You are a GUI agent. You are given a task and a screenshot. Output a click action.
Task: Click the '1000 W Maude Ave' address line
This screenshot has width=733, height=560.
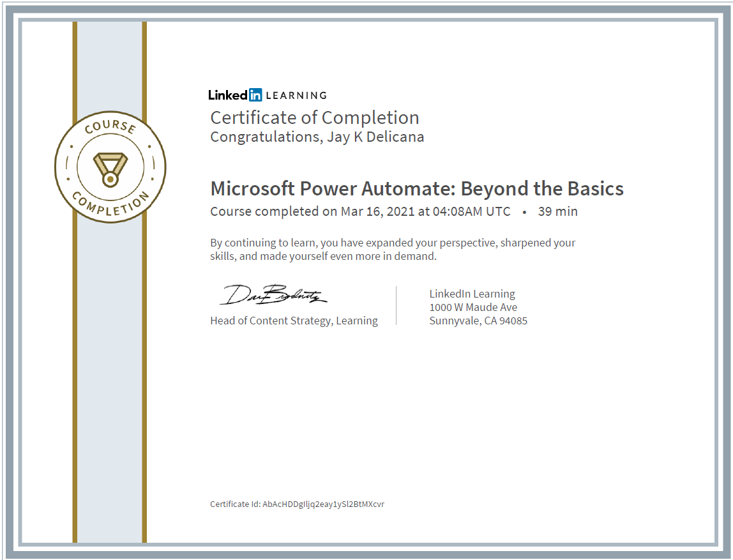[x=473, y=307]
